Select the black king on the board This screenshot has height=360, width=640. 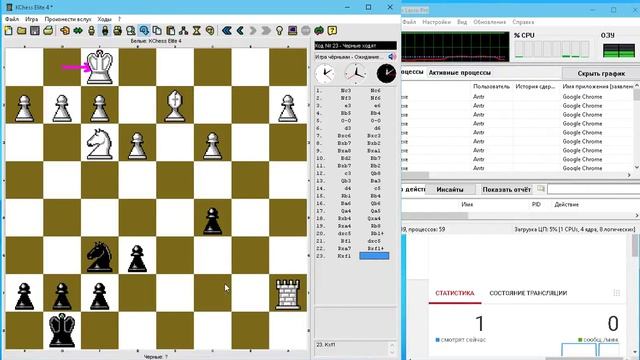click(x=62, y=330)
